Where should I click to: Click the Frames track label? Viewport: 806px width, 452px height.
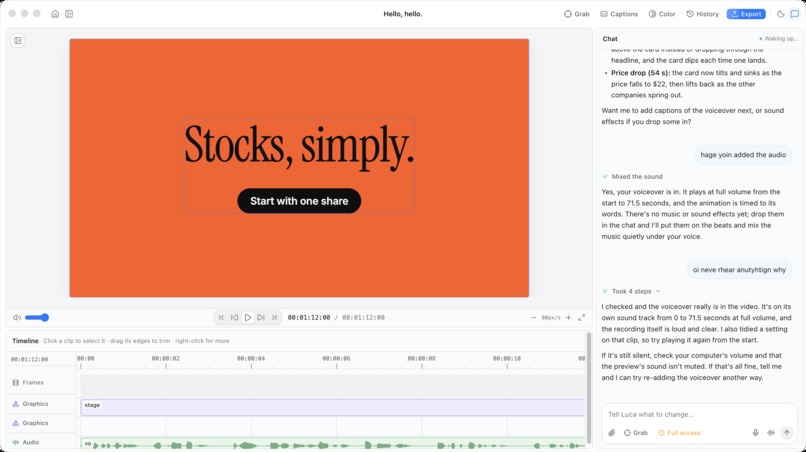(33, 383)
